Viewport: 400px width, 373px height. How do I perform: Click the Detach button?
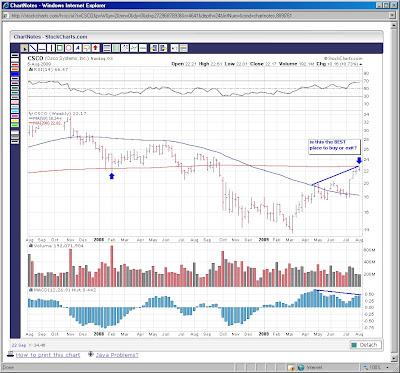[365, 345]
